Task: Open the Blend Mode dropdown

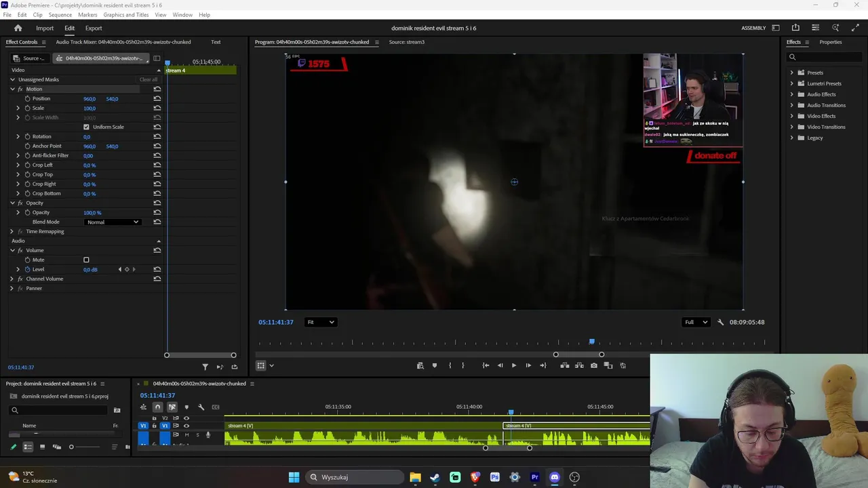Action: point(113,222)
